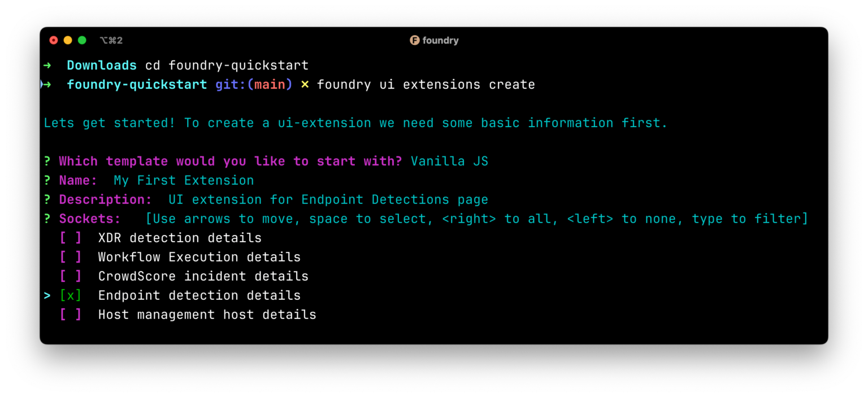Image resolution: width=868 pixels, height=397 pixels.
Task: Click the yellow minimize window button
Action: pyautogui.click(x=68, y=40)
